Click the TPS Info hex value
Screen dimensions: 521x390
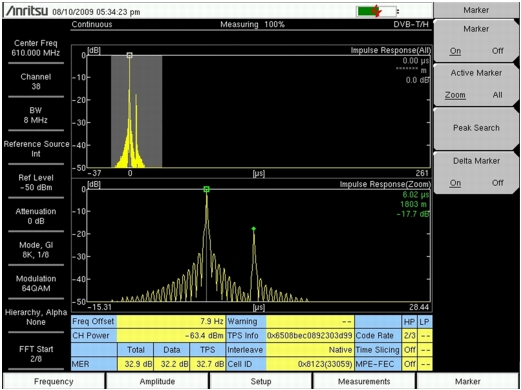(310, 336)
